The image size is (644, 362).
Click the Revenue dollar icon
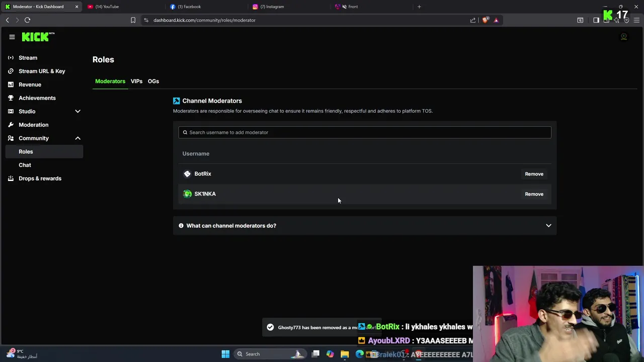[11, 84]
